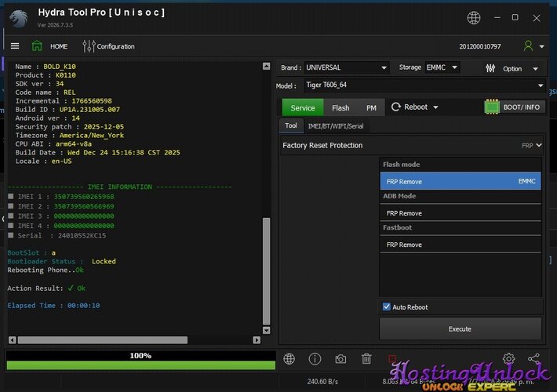Toggle the IMEI 1 checkbox
The height and width of the screenshot is (392, 557).
[11, 196]
